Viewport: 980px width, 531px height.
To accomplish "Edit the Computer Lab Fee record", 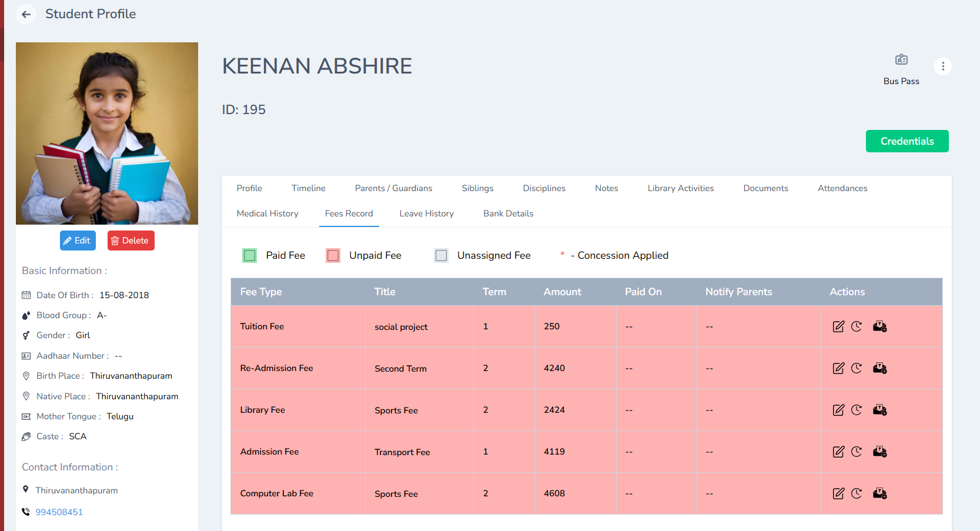I will [838, 493].
